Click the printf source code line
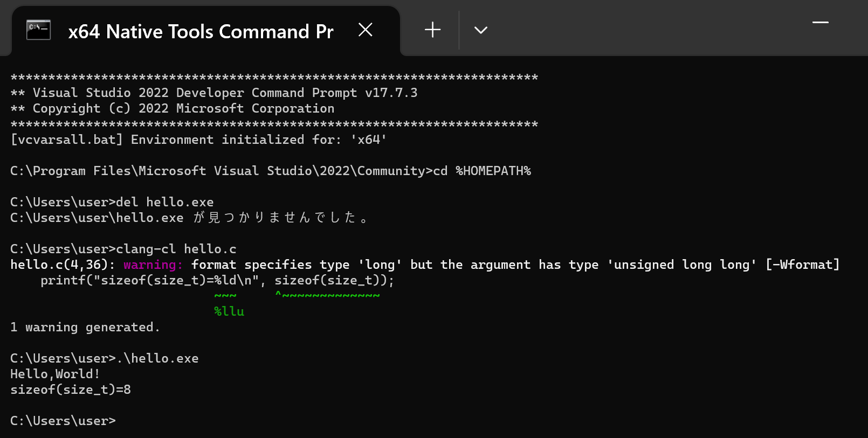Image resolution: width=868 pixels, height=438 pixels. [x=217, y=280]
